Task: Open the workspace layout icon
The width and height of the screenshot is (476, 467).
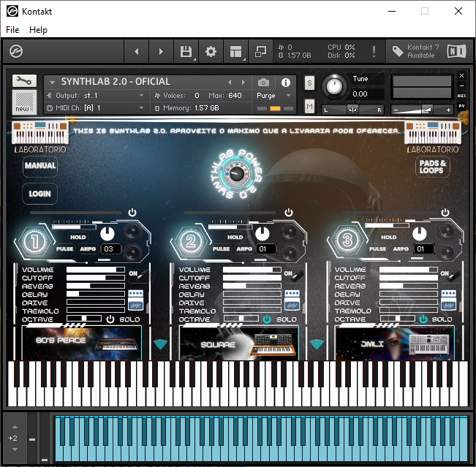Action: click(235, 51)
